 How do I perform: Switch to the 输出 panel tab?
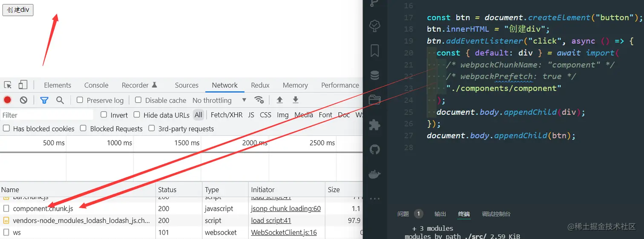[x=440, y=214]
